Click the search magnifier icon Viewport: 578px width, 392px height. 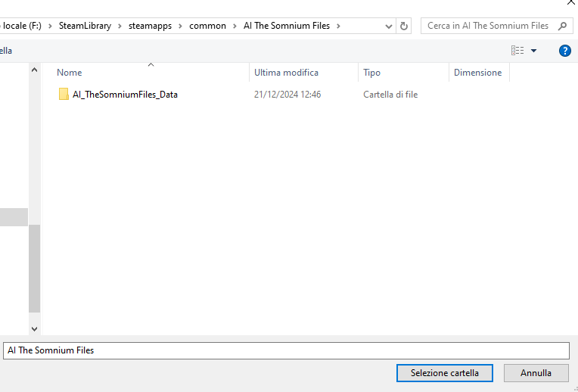coord(562,26)
